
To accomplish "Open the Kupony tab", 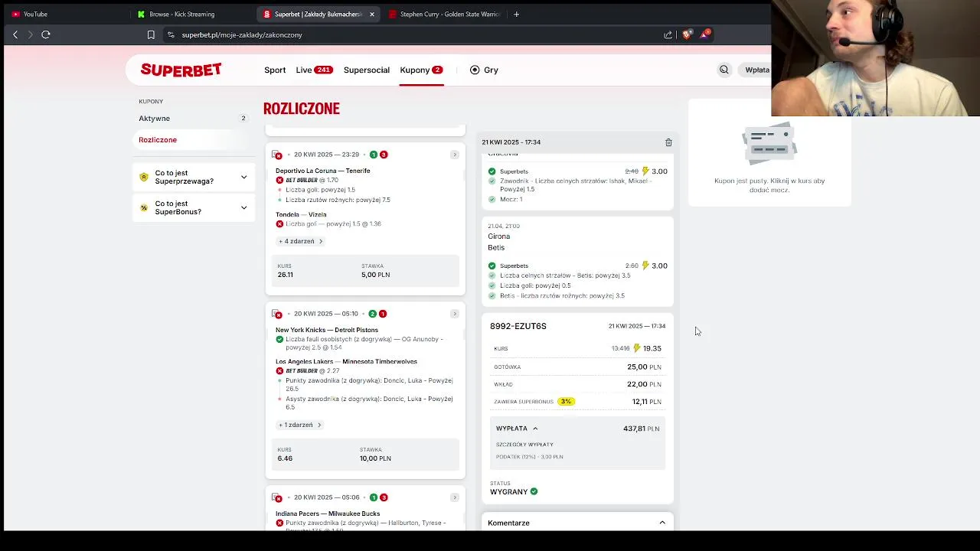I will pyautogui.click(x=421, y=70).
